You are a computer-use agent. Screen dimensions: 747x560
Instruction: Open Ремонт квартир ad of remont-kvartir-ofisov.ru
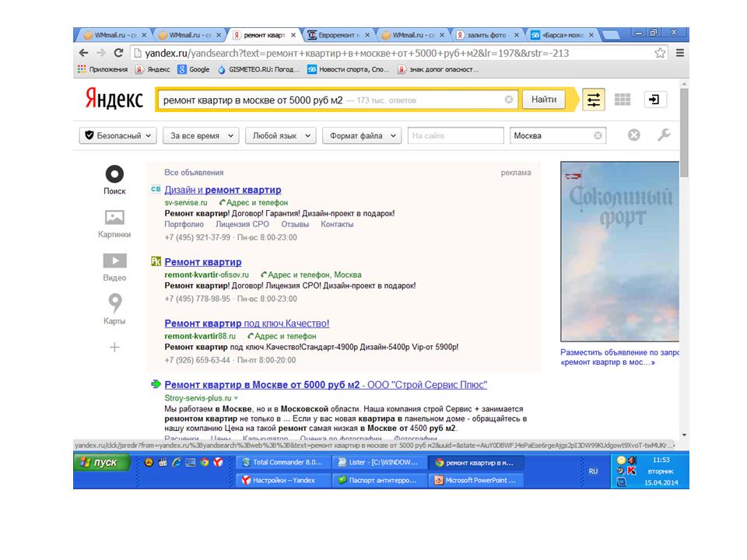point(203,262)
